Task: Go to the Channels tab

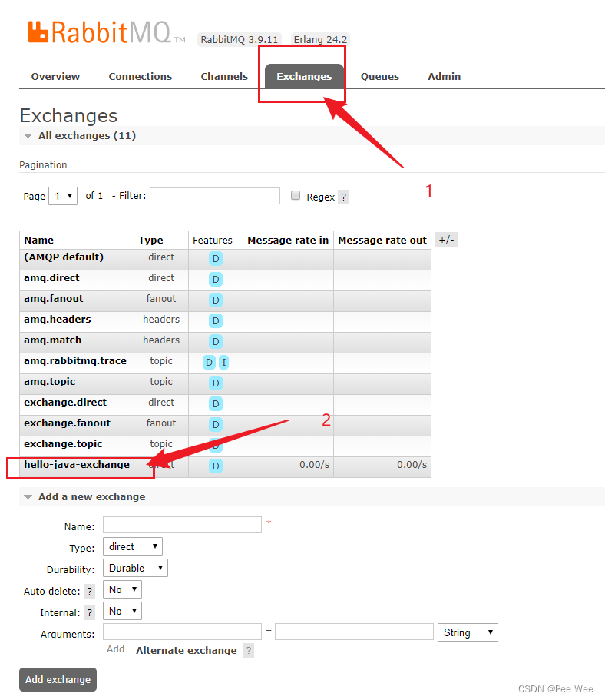Action: click(224, 76)
